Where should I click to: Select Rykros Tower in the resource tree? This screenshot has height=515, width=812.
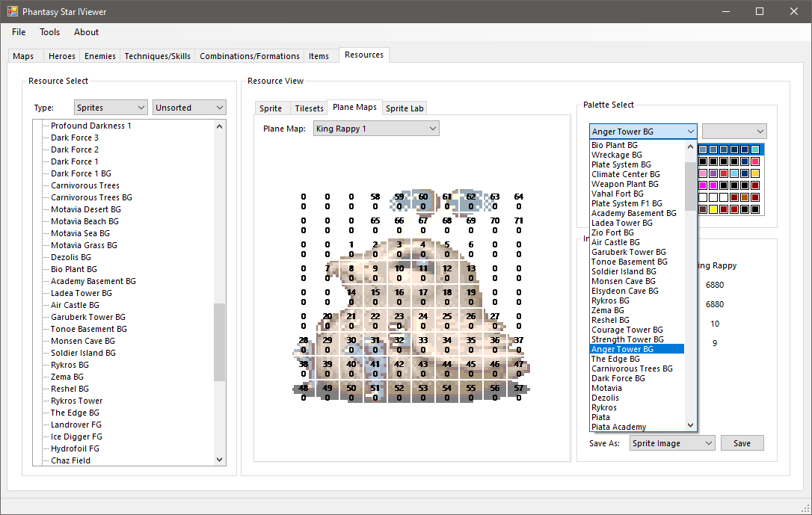click(x=77, y=401)
